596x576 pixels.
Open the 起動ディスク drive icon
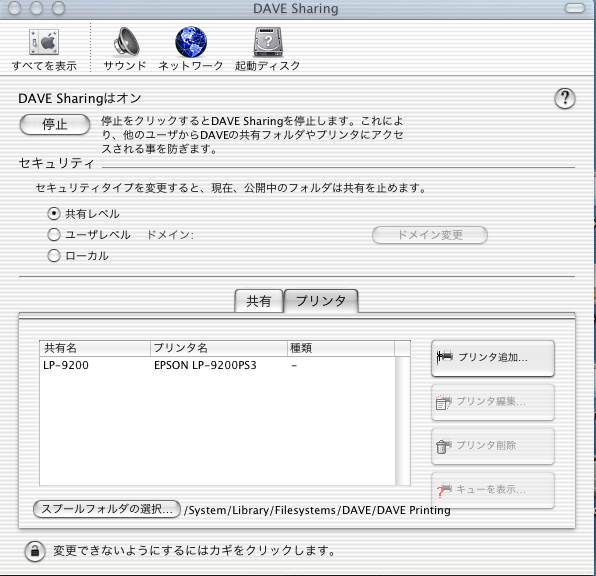coord(268,42)
